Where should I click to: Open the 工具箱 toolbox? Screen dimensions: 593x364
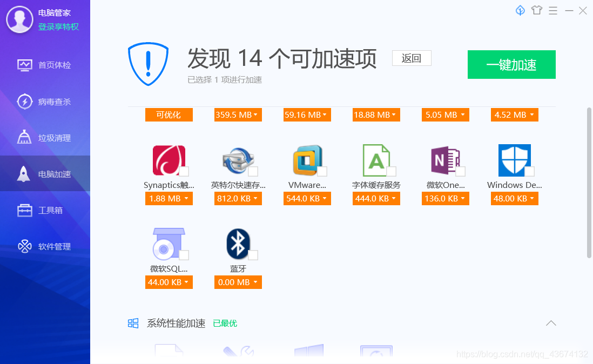(x=45, y=210)
